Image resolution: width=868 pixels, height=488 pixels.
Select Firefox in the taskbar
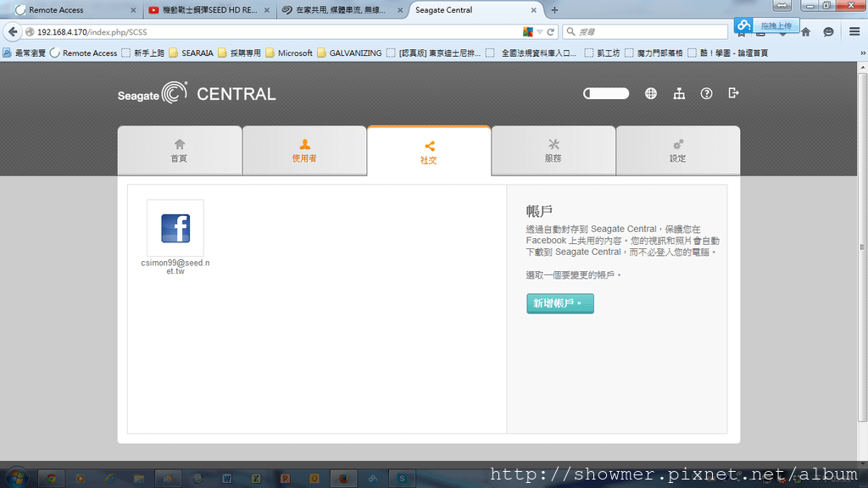coord(344,479)
